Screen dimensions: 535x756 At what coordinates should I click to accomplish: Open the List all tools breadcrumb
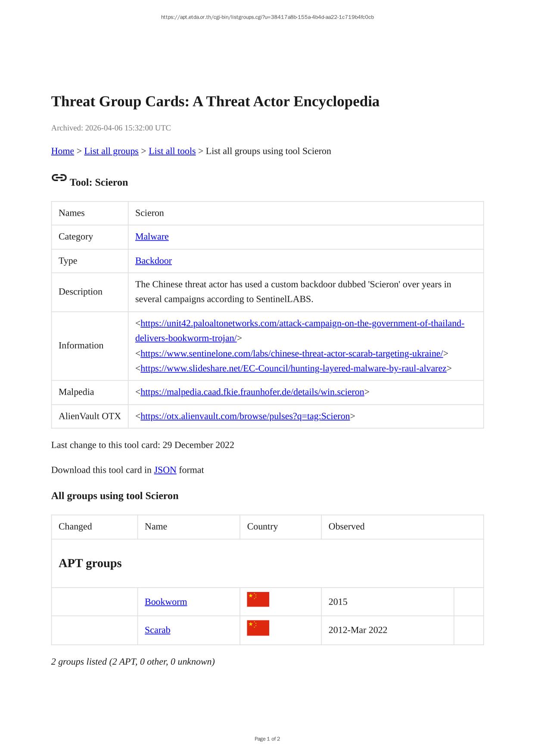coord(172,151)
